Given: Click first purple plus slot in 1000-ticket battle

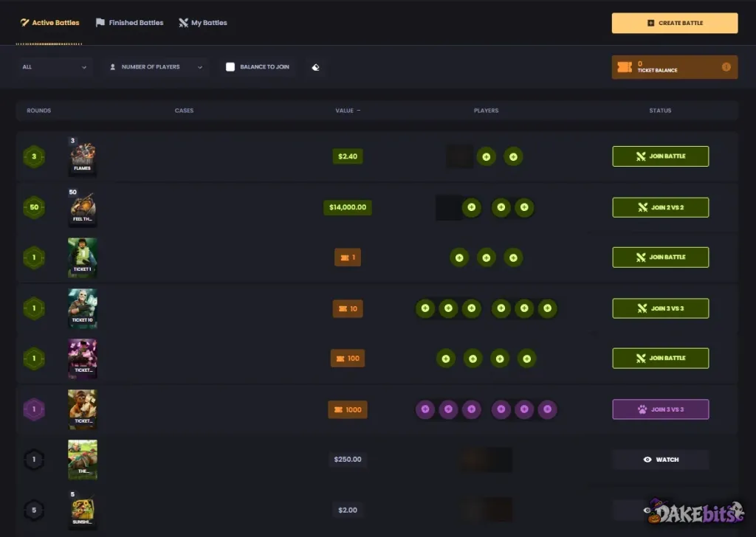Looking at the screenshot, I should click(425, 409).
